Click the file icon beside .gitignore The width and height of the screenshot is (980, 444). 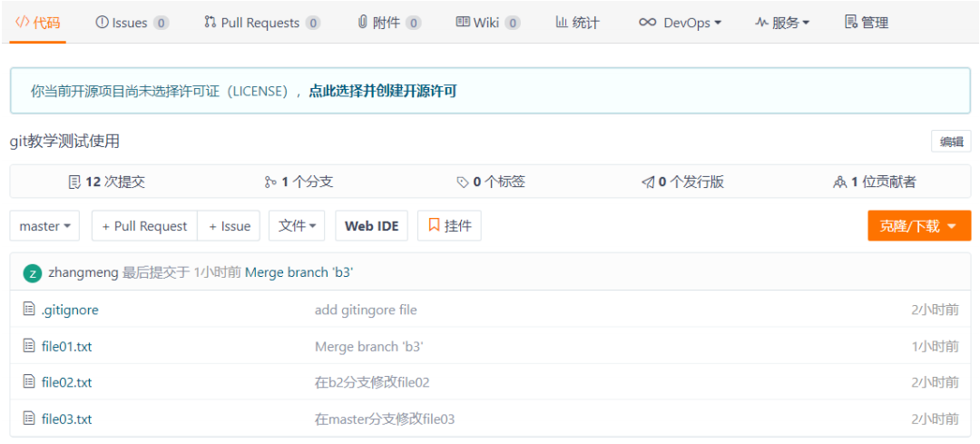[x=29, y=309]
